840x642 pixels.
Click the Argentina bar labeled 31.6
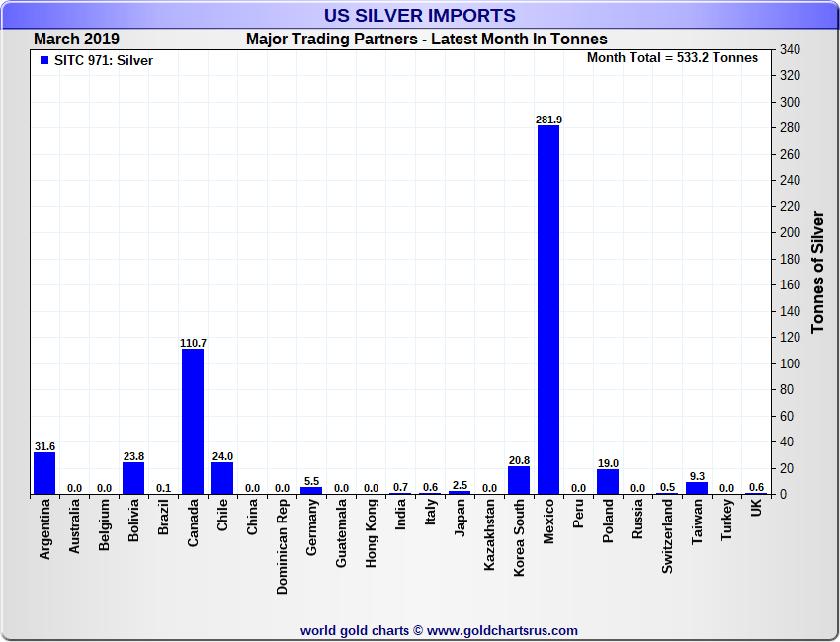click(44, 473)
